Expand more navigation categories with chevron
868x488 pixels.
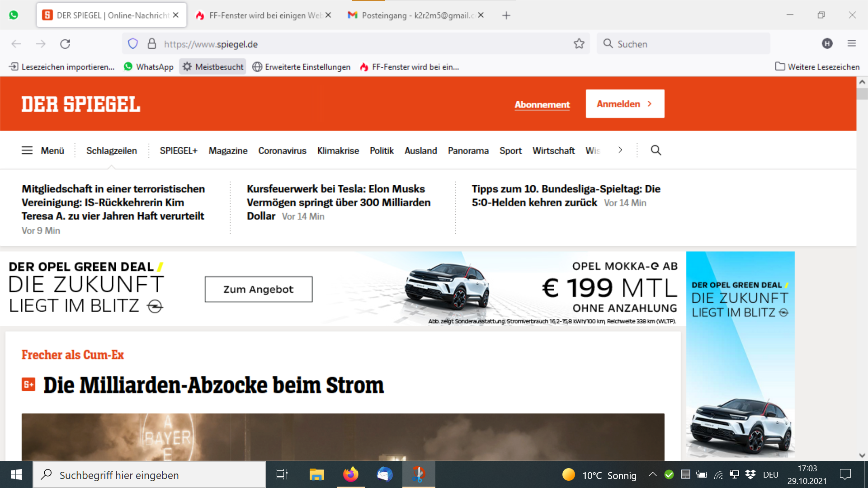(x=620, y=150)
